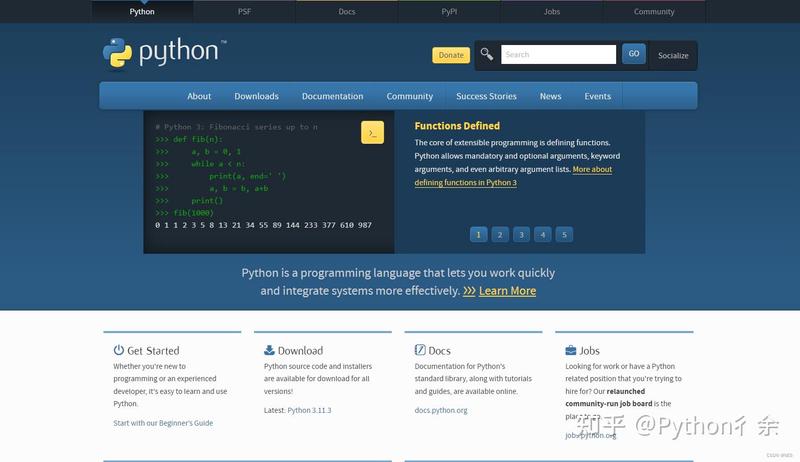Viewport: 800px width, 462px height.
Task: Click the Download section heading
Action: tap(300, 350)
